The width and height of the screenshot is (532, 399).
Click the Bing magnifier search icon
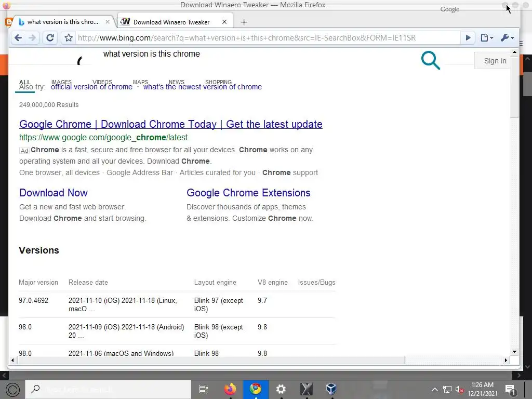(431, 60)
